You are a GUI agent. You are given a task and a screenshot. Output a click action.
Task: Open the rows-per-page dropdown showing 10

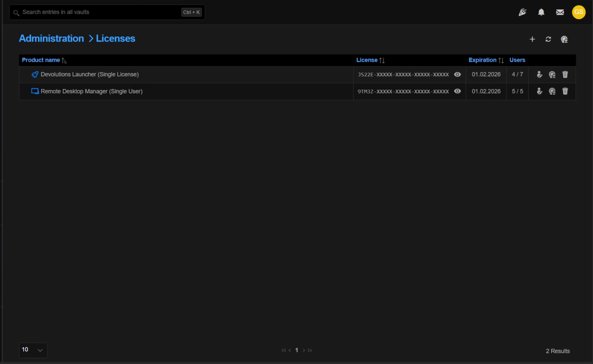pyautogui.click(x=33, y=350)
